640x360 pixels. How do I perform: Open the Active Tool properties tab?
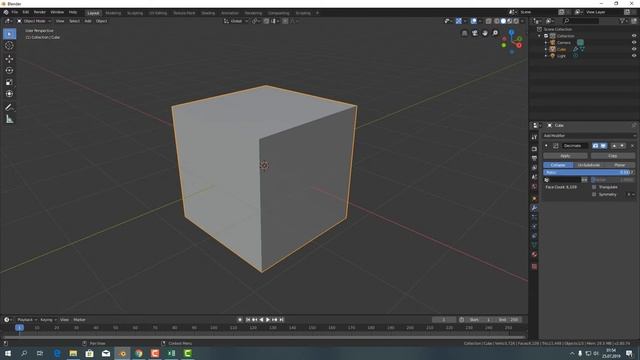534,138
